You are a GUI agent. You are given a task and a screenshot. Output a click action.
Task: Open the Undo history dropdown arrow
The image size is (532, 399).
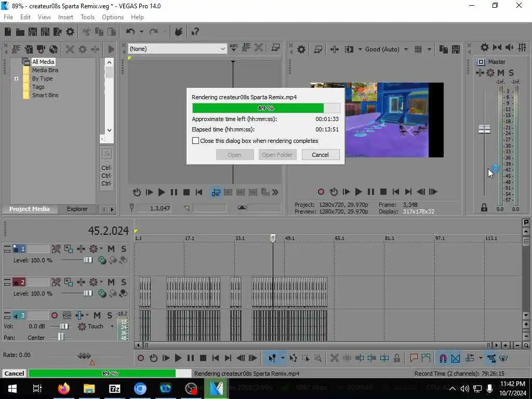[141, 32]
